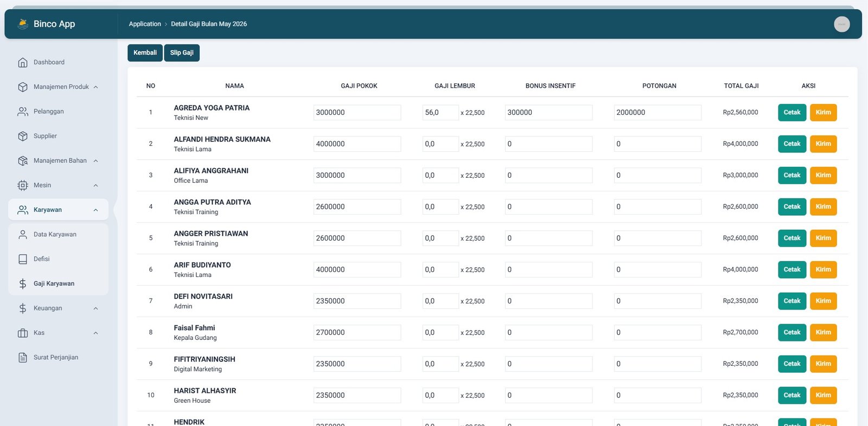Click Bonus Insentif field for AGREDA YOGA PATRIA
The image size is (868, 426).
548,112
